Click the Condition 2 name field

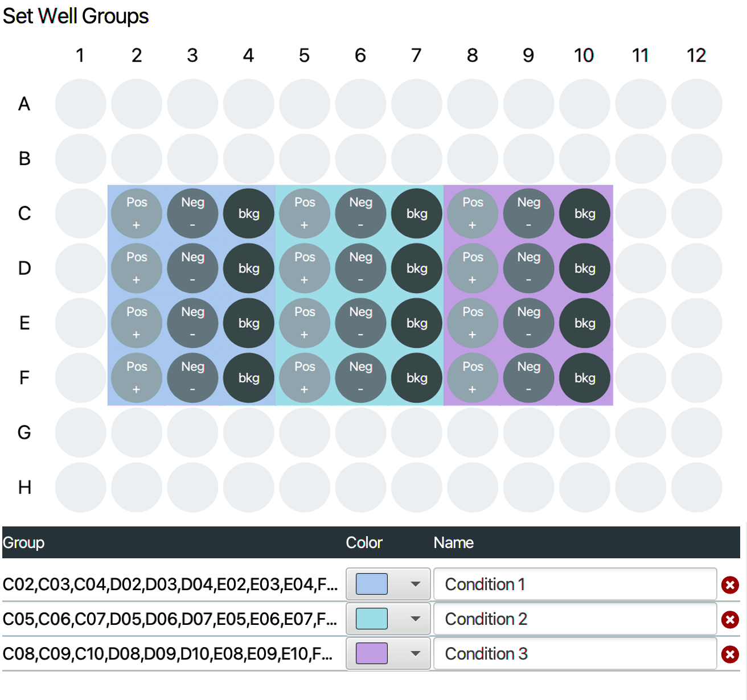(574, 619)
